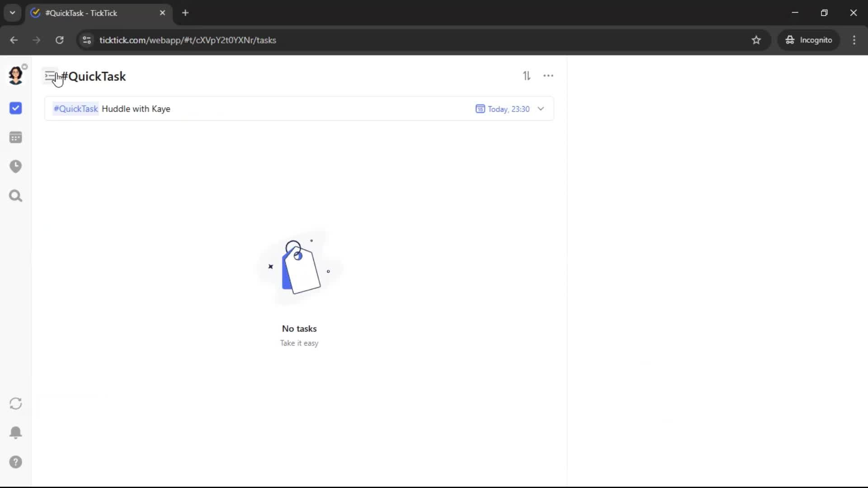
Task: Open the Search icon in sidebar
Action: pos(15,196)
